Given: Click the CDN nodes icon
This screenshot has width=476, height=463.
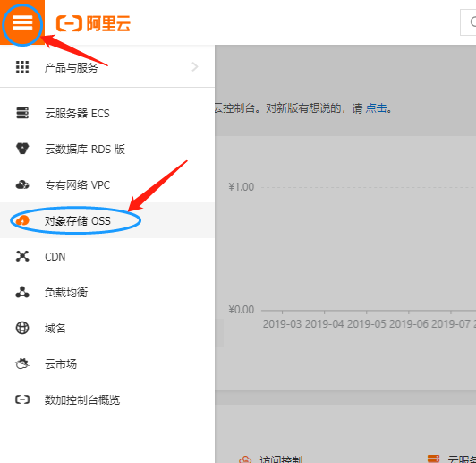Looking at the screenshot, I should (x=22, y=256).
